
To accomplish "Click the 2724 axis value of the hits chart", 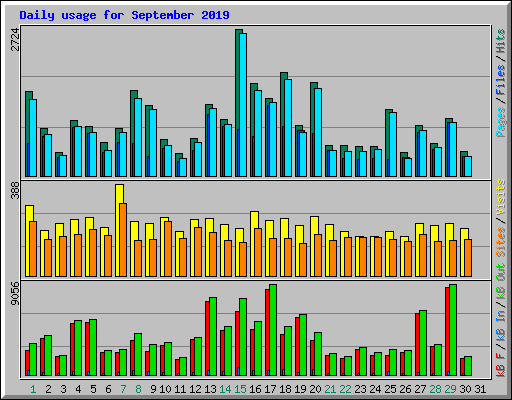I will [x=15, y=39].
